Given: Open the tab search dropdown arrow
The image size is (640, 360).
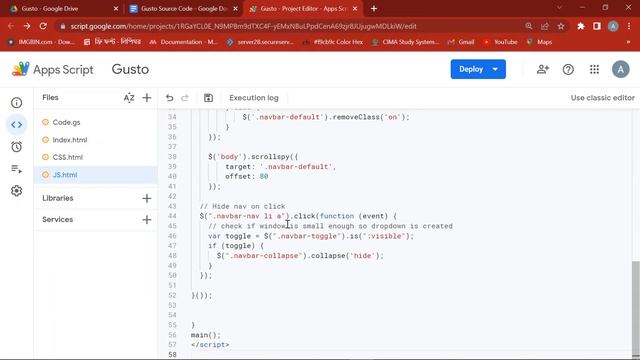Looking at the screenshot, I should pyautogui.click(x=559, y=8).
